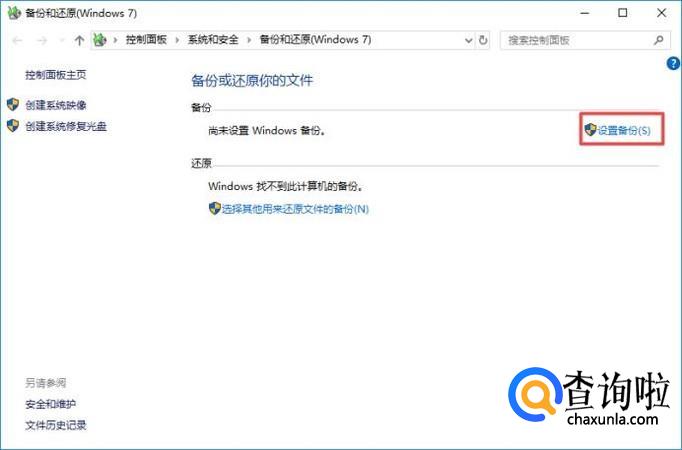Click shield icon beside 创建系统修复光盘
Screen dimensions: 682x450
[13, 126]
